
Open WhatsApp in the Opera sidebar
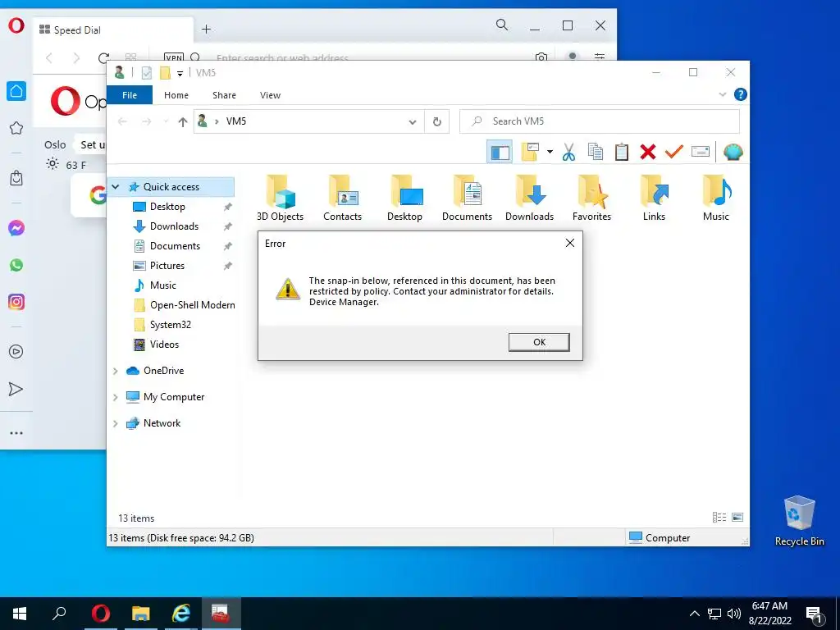tap(16, 265)
